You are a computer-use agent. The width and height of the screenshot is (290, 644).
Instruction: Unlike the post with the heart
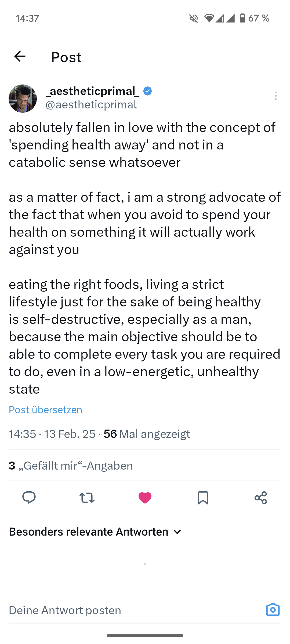click(x=145, y=498)
